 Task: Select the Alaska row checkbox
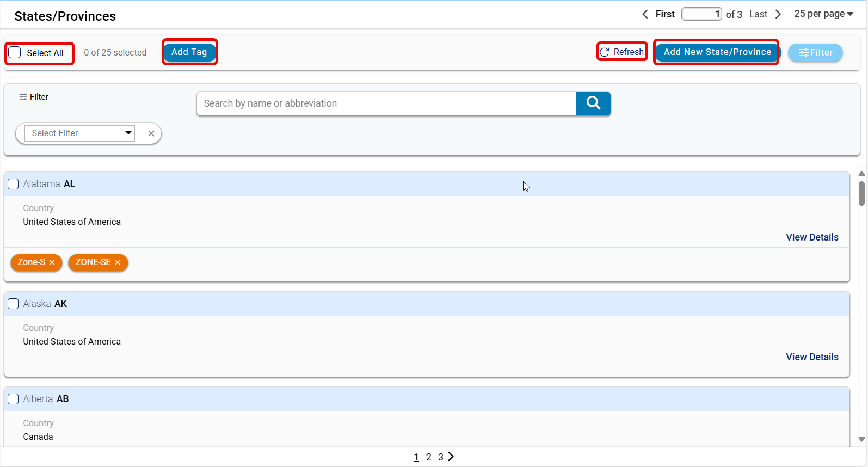pyautogui.click(x=13, y=304)
